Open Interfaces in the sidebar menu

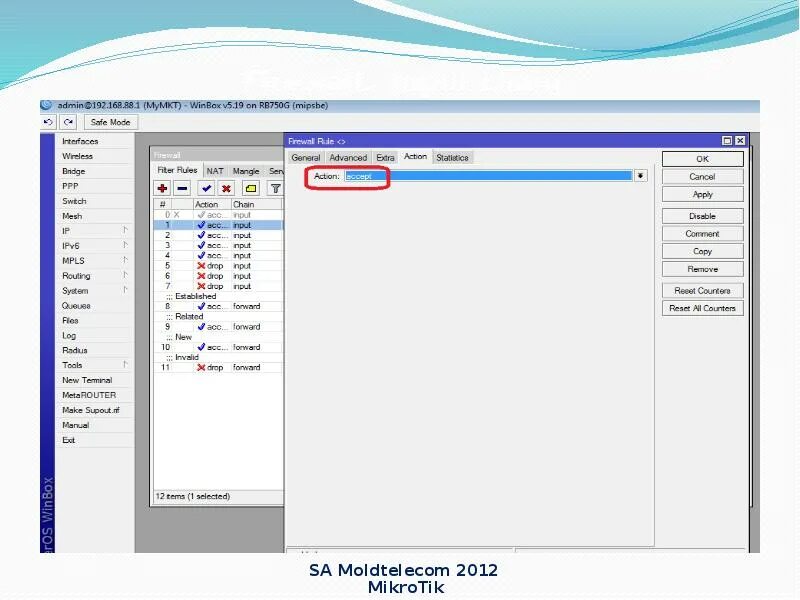click(80, 141)
